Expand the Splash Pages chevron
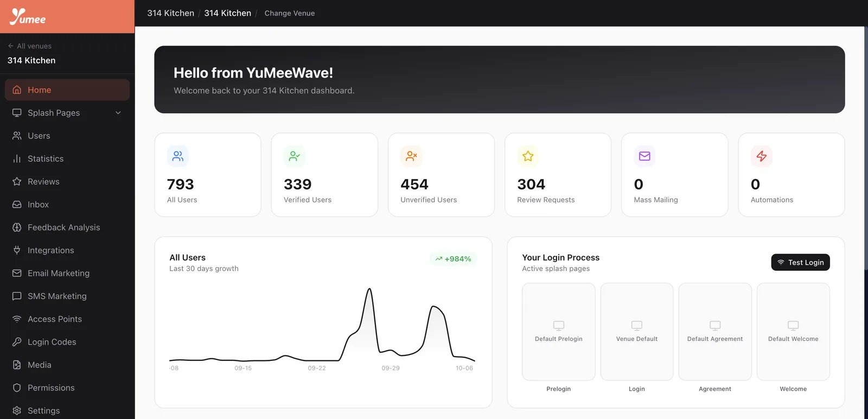The width and height of the screenshot is (868, 419). tap(118, 113)
